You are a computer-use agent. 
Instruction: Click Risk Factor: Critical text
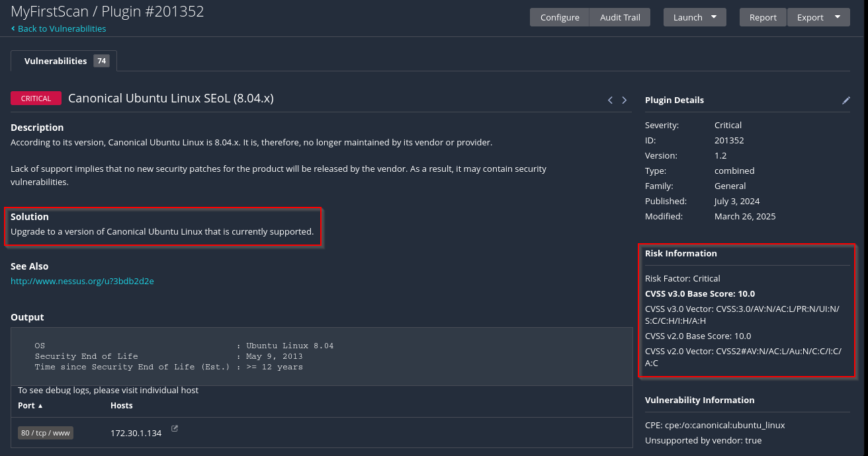[683, 278]
